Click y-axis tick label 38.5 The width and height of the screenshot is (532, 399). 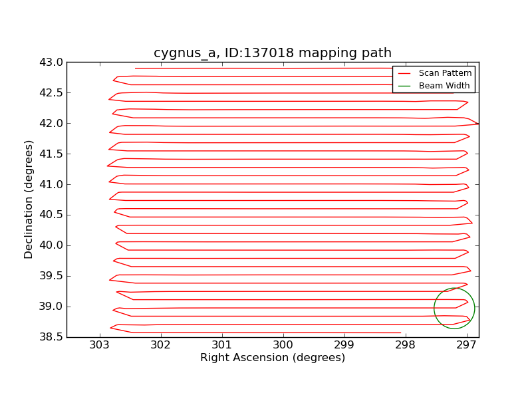point(51,337)
